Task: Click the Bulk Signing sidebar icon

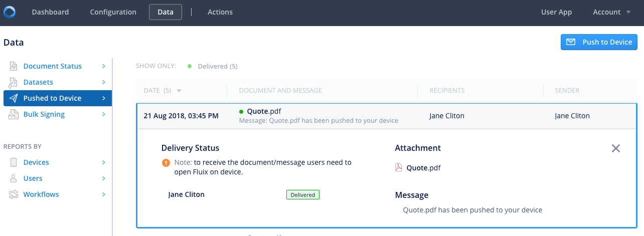Action: coord(14,114)
